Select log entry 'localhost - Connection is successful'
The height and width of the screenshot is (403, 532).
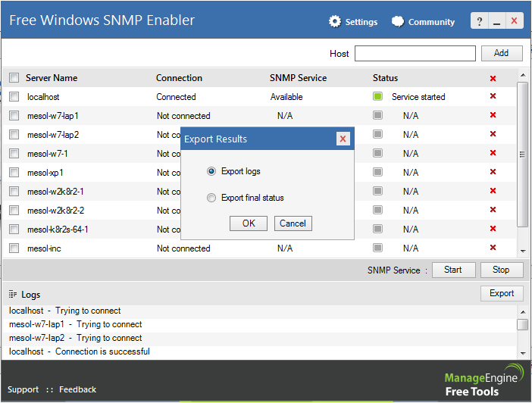point(80,351)
